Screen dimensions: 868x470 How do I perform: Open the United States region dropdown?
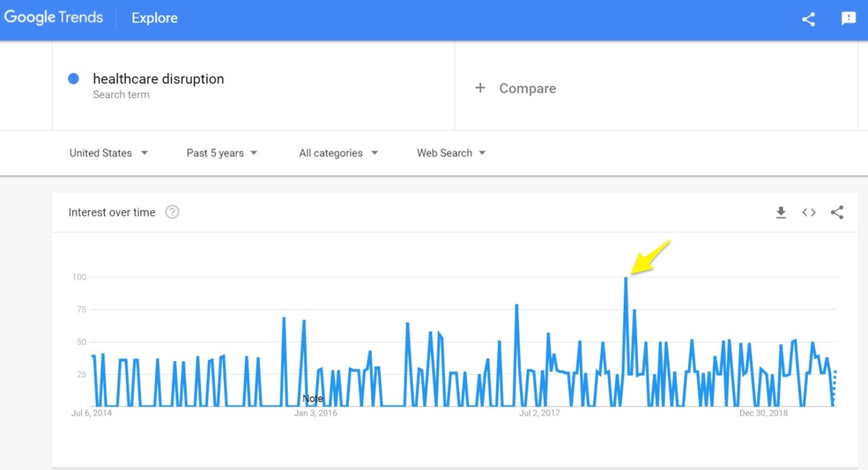[108, 153]
